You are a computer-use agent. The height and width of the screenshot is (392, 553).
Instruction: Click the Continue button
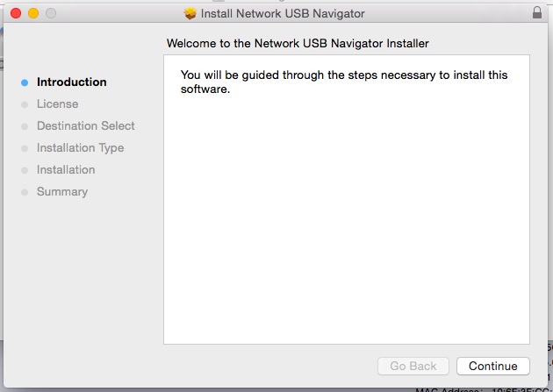[493, 366]
